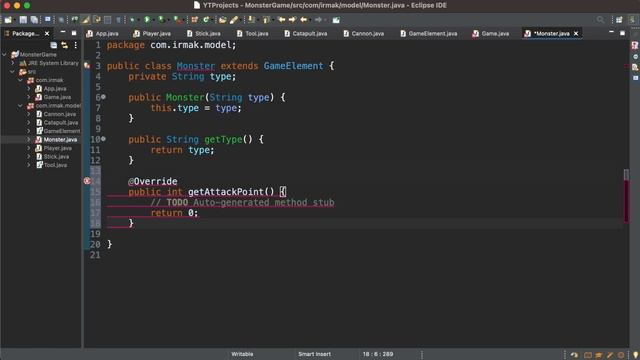Screen dimensions: 640x360
Task: Click the green Run button in toolbar
Action: (x=147, y=20)
